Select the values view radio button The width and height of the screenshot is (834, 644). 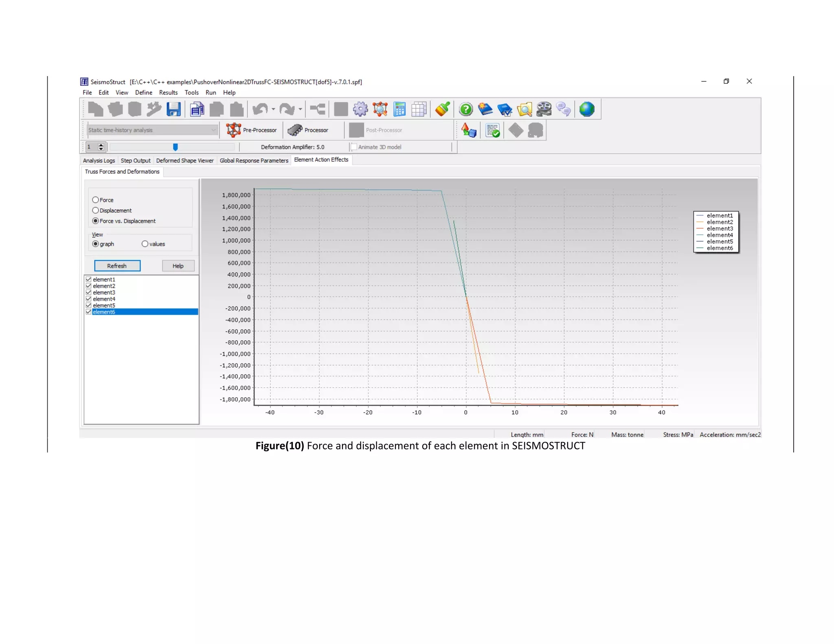(x=145, y=244)
